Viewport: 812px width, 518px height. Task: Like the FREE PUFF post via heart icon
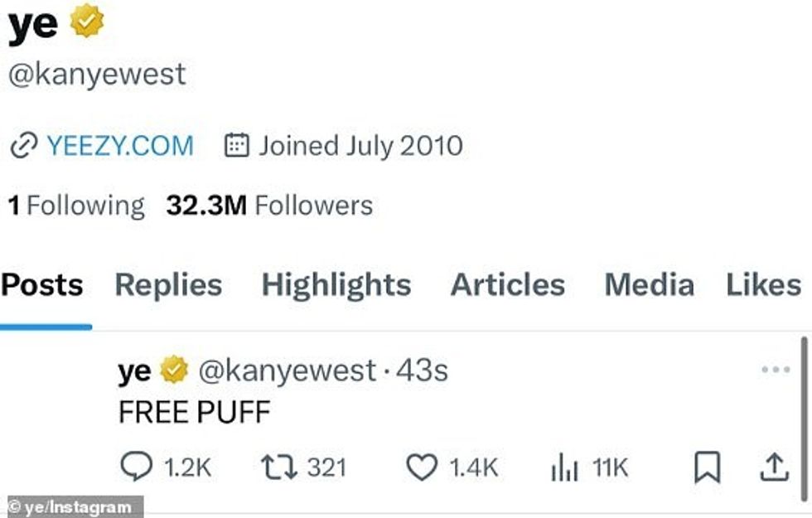426,467
